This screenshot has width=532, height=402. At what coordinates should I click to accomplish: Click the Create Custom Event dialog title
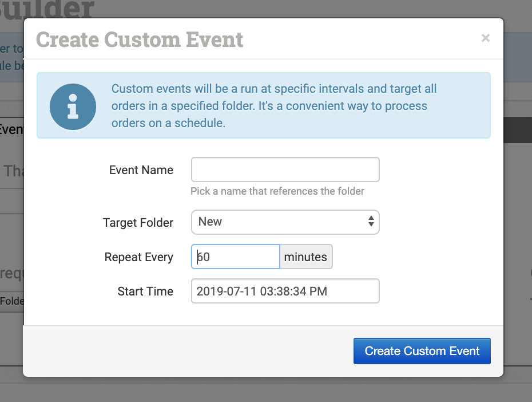pos(140,40)
